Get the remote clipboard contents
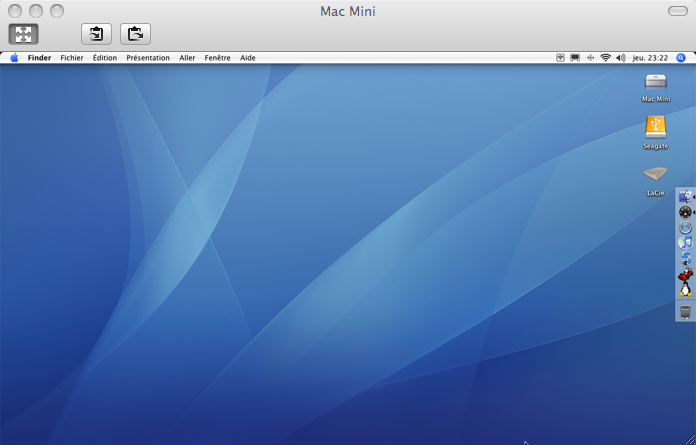 96,34
